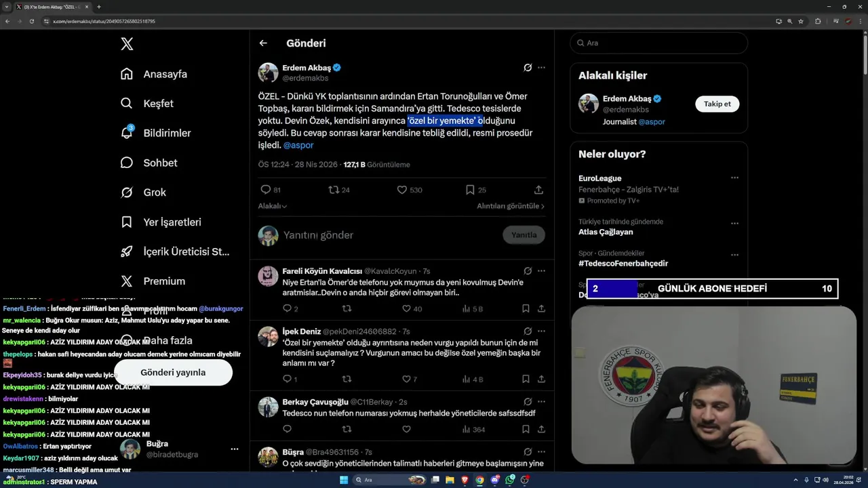Open more options for EuroLeague trend
The width and height of the screenshot is (868, 488).
pos(734,178)
